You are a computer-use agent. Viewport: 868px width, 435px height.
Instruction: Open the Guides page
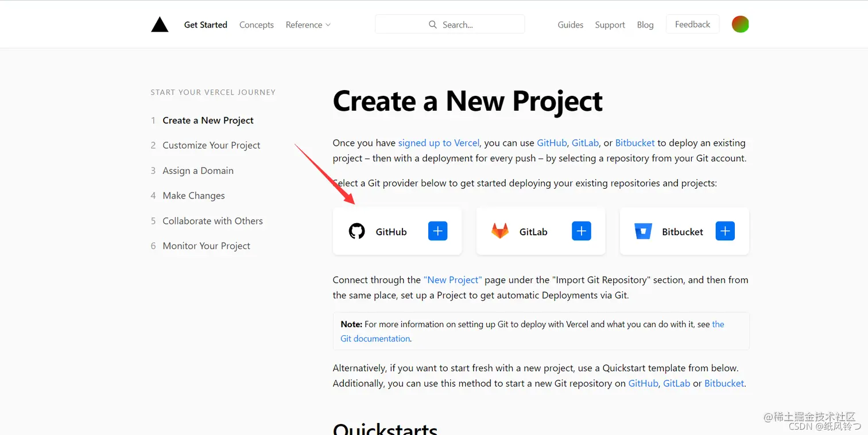pyautogui.click(x=571, y=25)
